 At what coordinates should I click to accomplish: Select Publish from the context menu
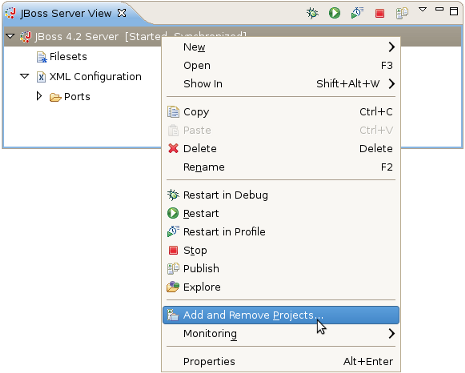tap(281, 268)
